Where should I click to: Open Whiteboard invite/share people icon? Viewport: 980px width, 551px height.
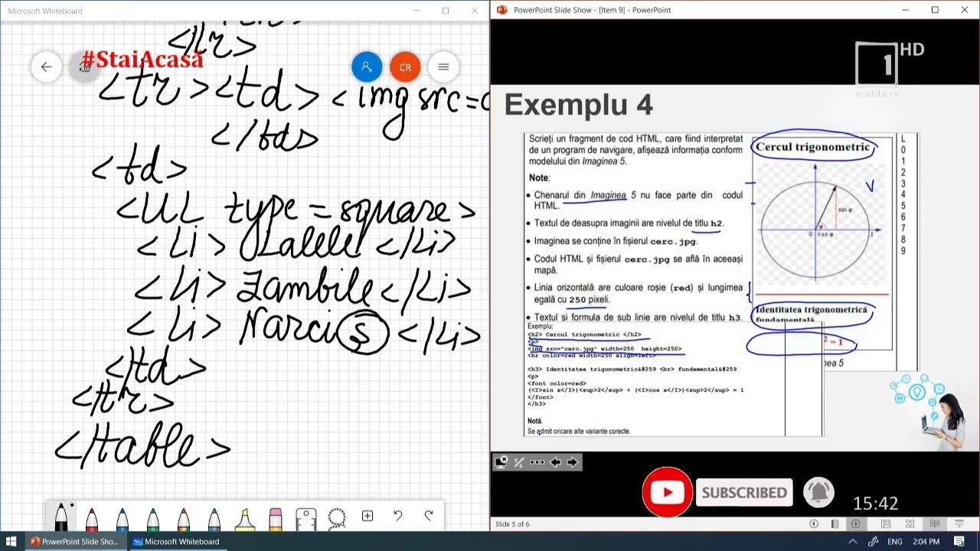367,67
